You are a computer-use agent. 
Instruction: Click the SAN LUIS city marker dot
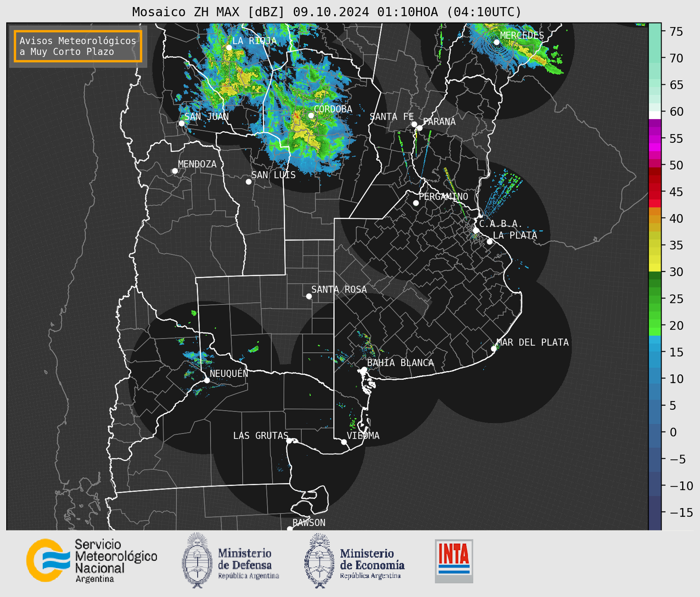coord(249,182)
